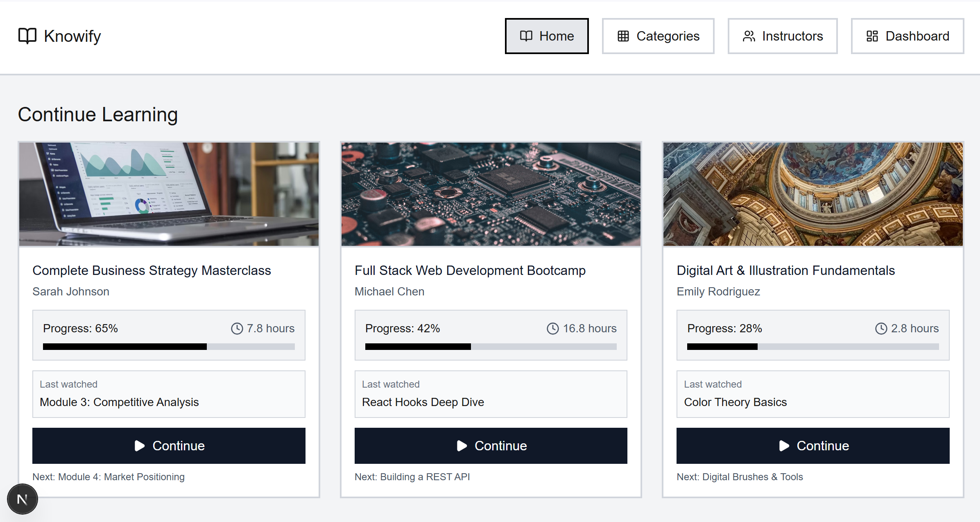
Task: Click the grid icon in Categories nav
Action: [x=623, y=36]
